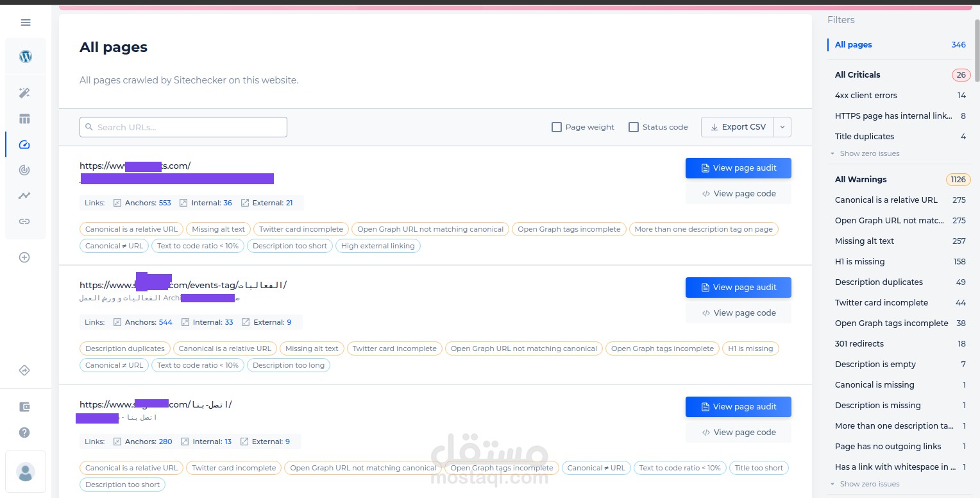The image size is (980, 498).
Task: Switch to the All Criticals filter
Action: pos(857,74)
